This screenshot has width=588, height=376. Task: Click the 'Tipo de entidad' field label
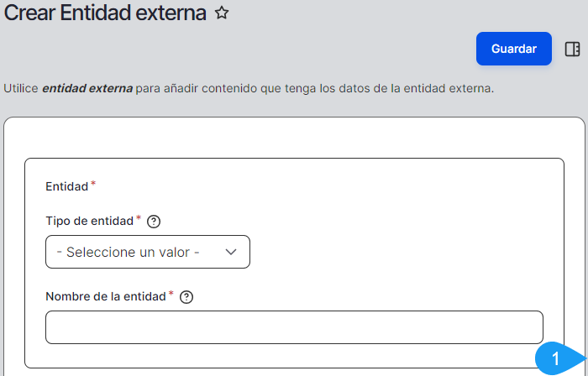[x=89, y=221]
